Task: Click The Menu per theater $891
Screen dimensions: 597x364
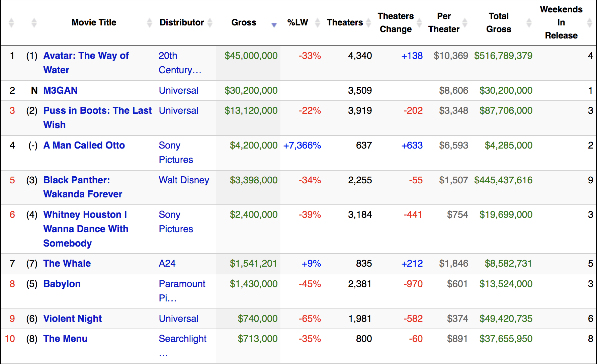Action: pos(457,339)
